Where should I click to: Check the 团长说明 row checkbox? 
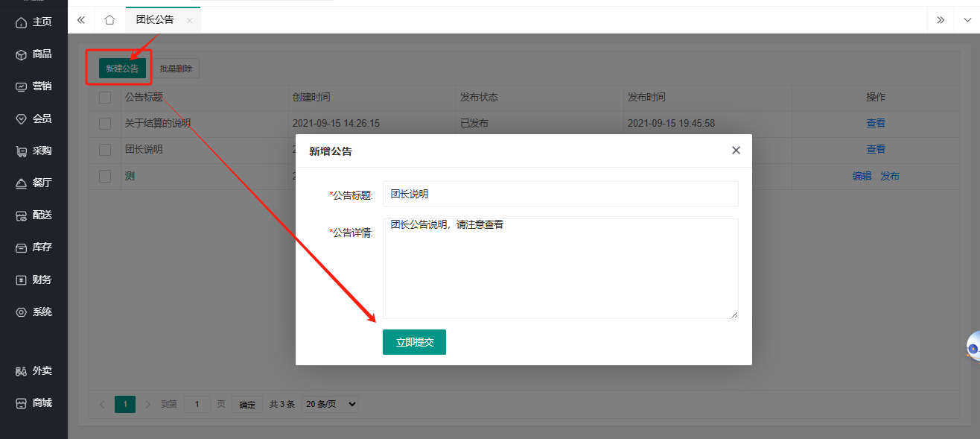tap(105, 150)
